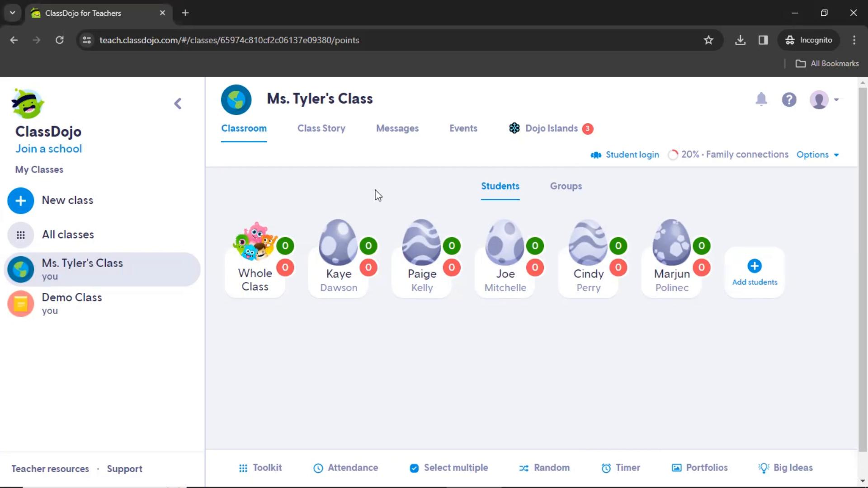Enable Select Multiple students mode

click(x=448, y=468)
